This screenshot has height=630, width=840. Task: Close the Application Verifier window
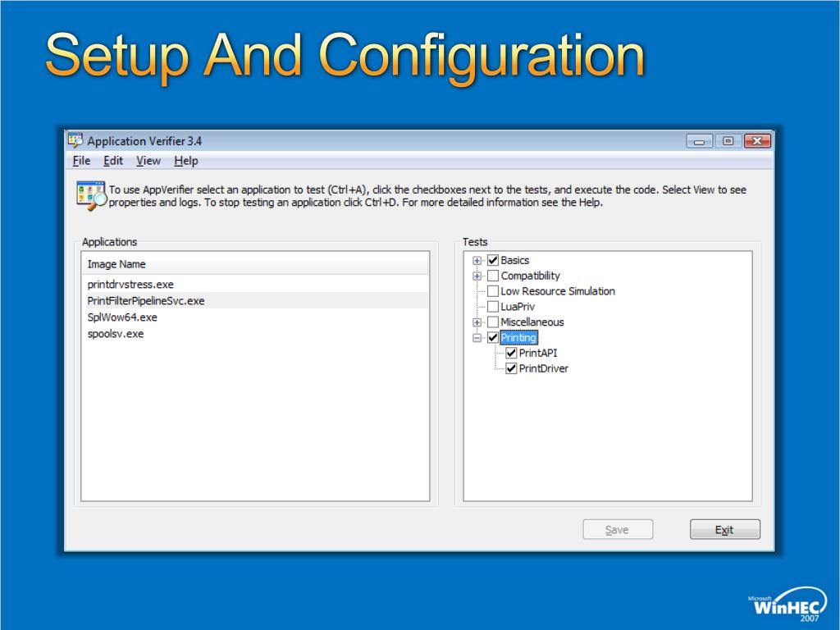coord(757,141)
